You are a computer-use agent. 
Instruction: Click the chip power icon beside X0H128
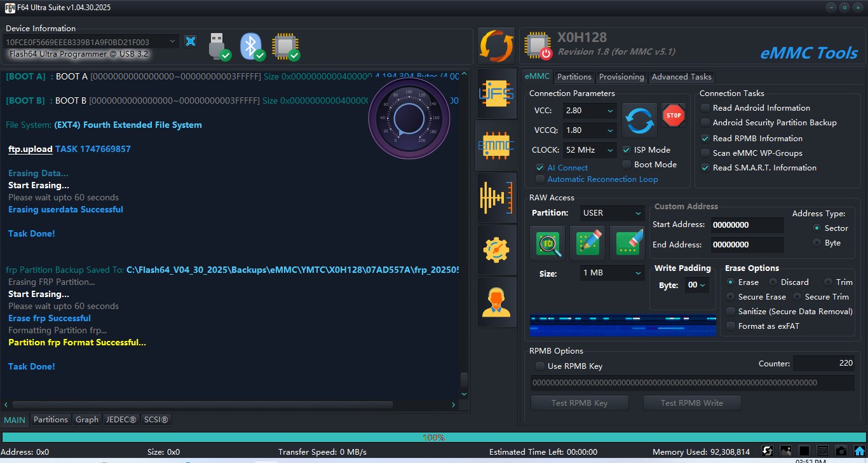point(537,46)
